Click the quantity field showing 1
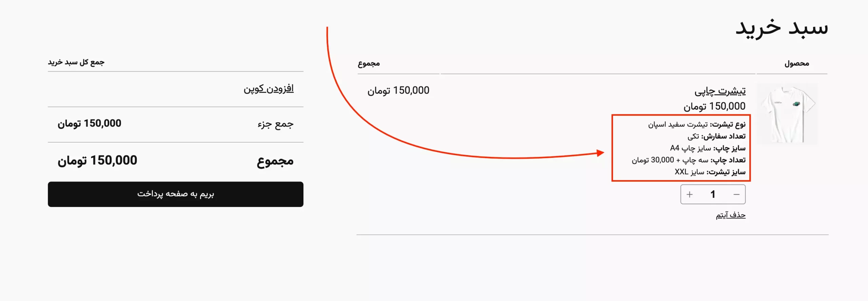This screenshot has width=868, height=301. pyautogui.click(x=713, y=194)
